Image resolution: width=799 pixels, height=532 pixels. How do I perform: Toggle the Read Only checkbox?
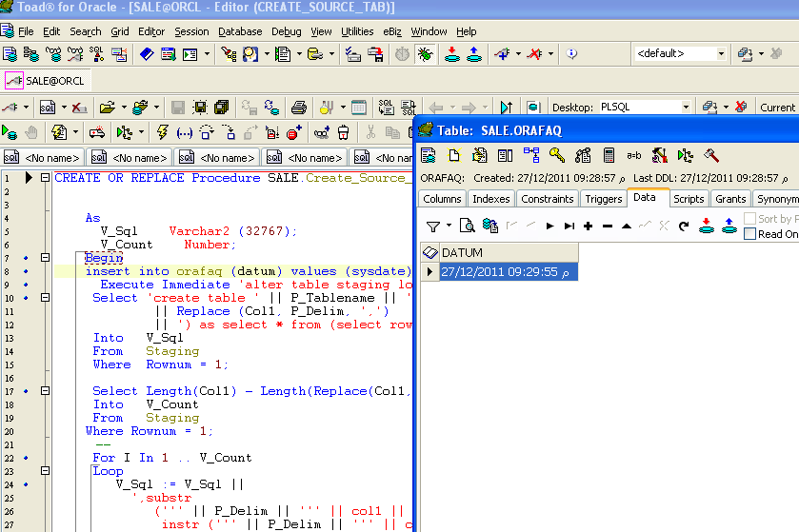coord(749,234)
